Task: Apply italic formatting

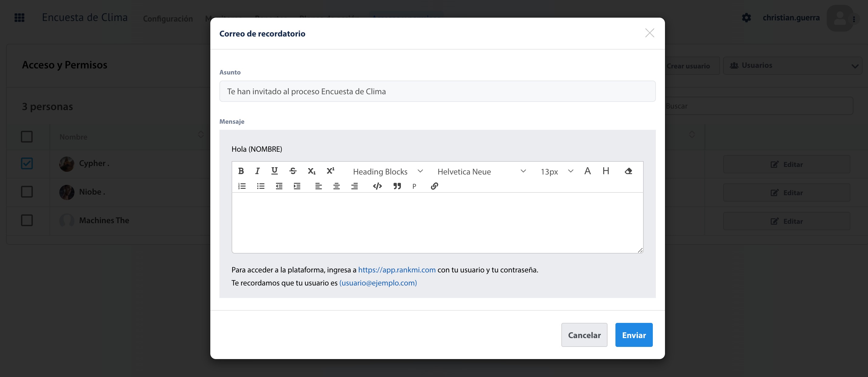Action: tap(257, 171)
